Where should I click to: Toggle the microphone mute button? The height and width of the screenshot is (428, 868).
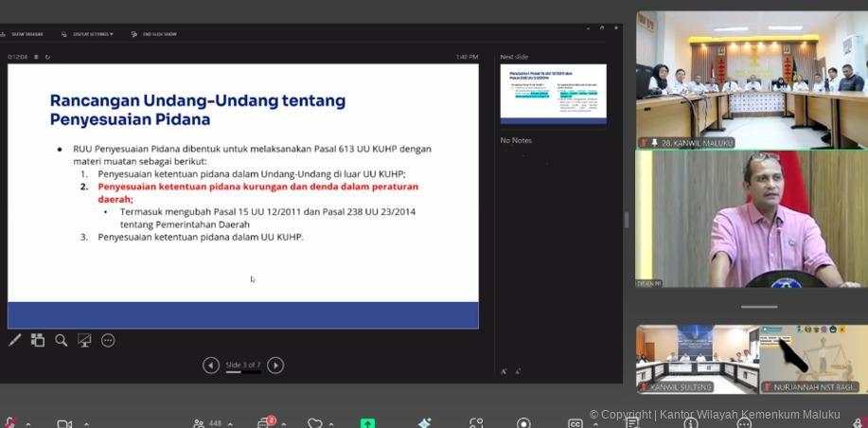[x=10, y=423]
